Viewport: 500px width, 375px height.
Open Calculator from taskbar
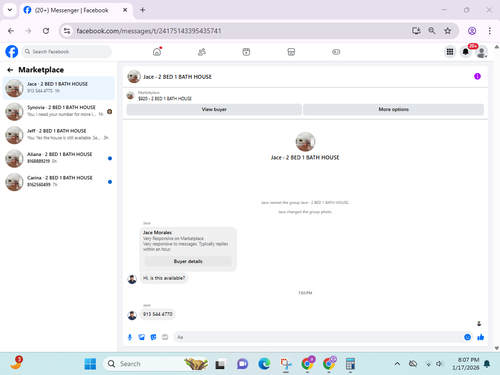(350, 364)
